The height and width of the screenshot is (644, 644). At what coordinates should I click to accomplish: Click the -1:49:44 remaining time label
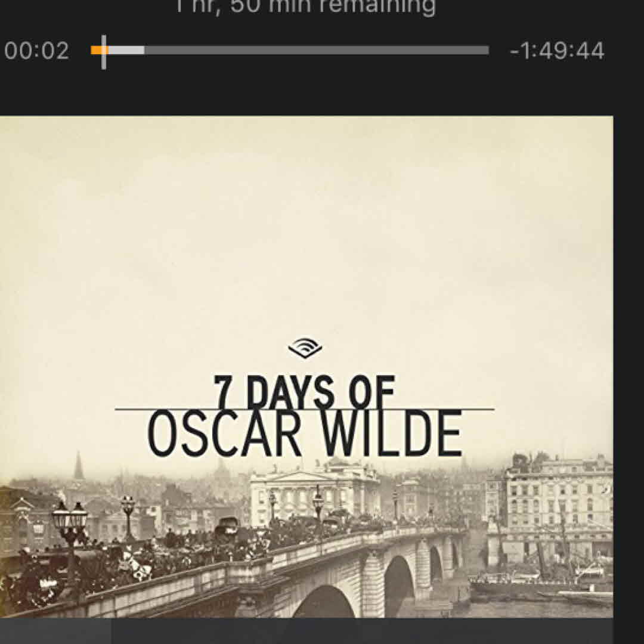[557, 51]
